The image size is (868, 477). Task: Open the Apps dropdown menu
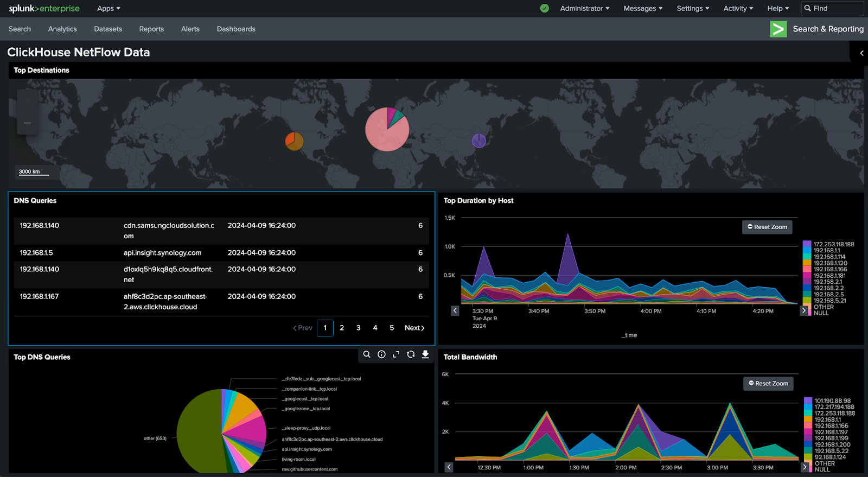point(108,8)
